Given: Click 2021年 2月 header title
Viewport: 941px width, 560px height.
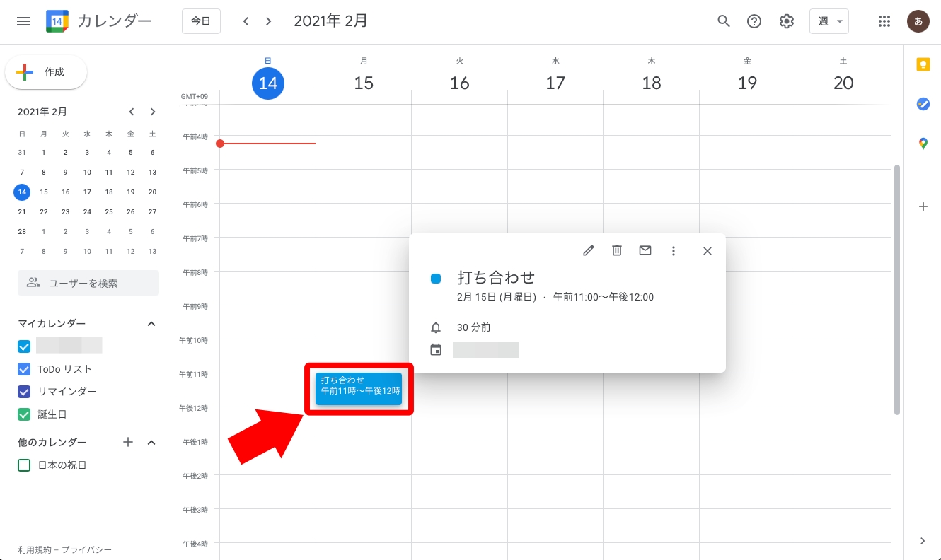Looking at the screenshot, I should tap(331, 21).
